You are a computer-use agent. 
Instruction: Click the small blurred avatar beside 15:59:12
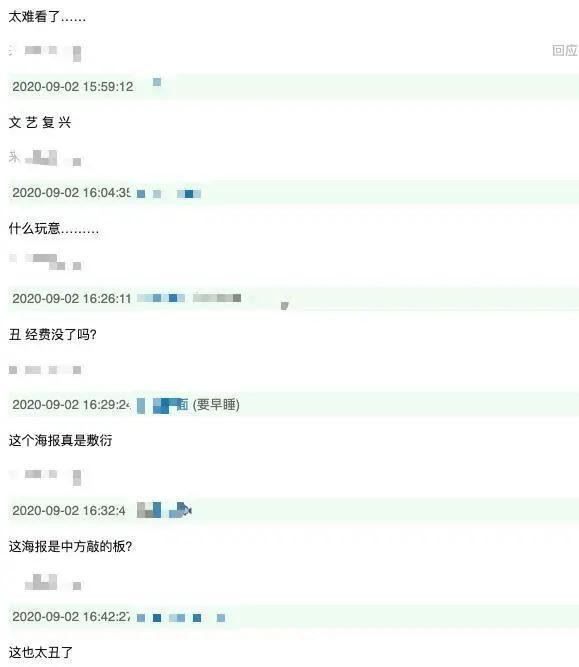(157, 82)
